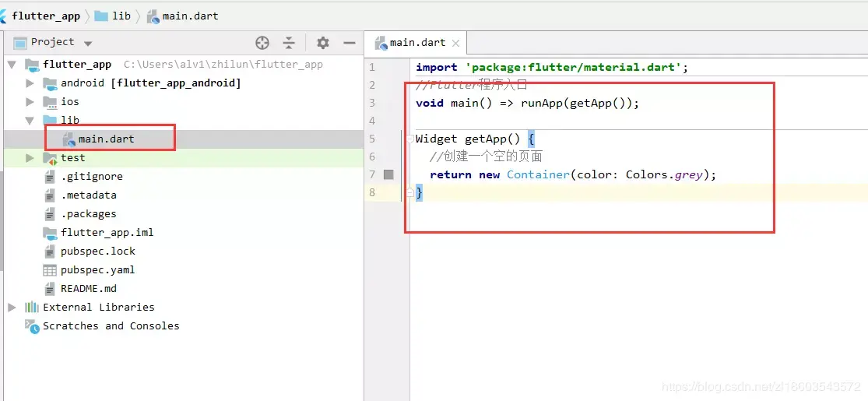
Task: Click the locate/scroll-from-source target icon
Action: click(x=262, y=43)
